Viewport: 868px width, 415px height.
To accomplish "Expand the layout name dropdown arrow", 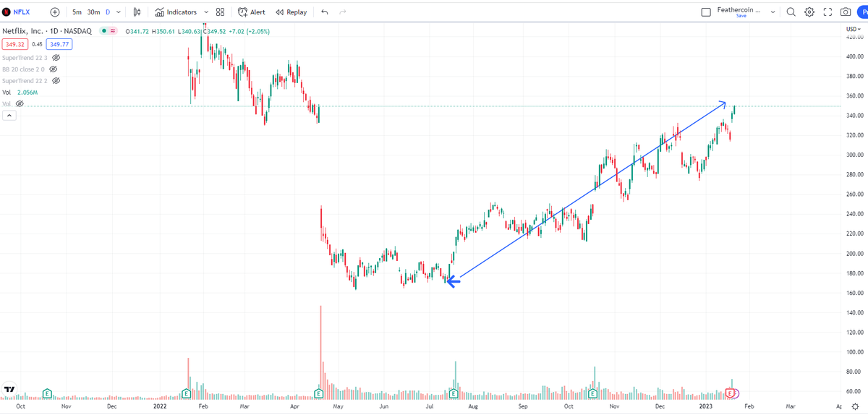I will 773,12.
